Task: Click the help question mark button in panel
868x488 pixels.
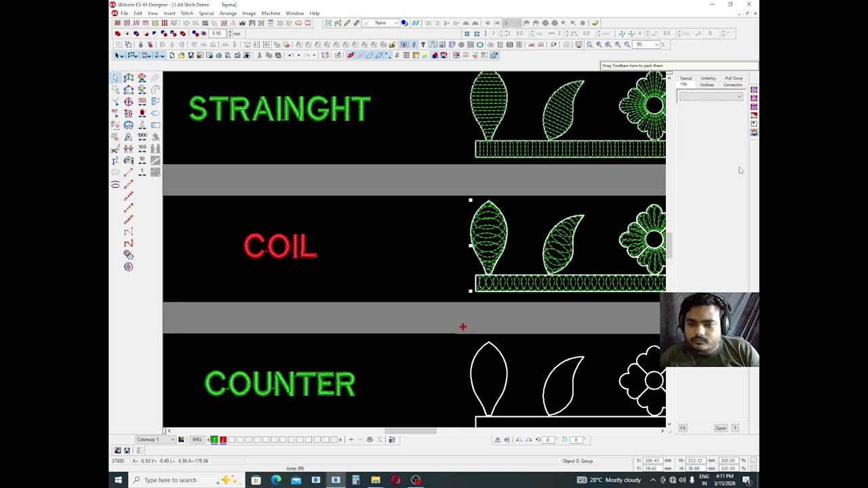Action: coord(735,428)
